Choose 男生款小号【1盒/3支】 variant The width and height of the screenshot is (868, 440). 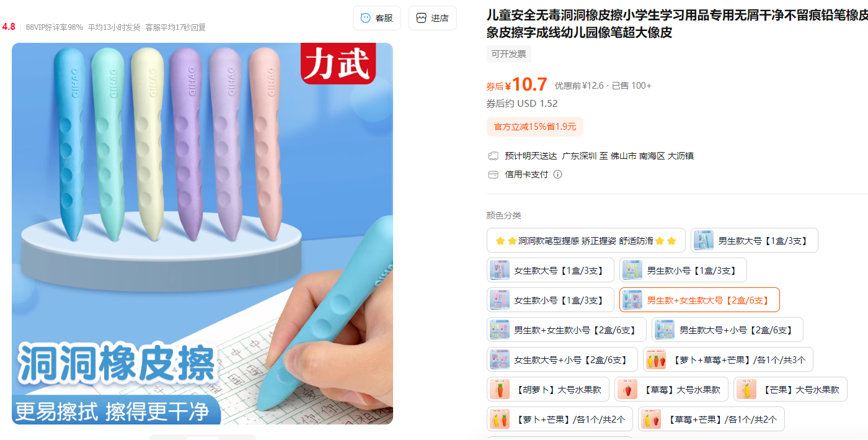click(683, 271)
